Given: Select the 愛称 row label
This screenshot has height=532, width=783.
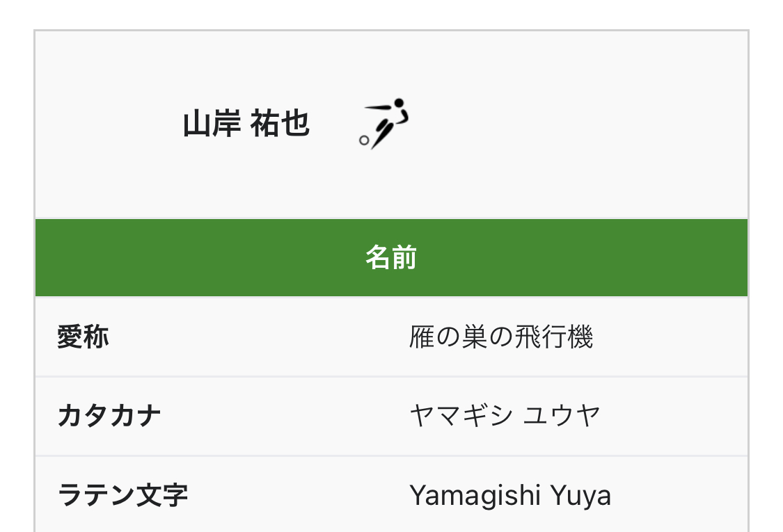Looking at the screenshot, I should coord(83,338).
